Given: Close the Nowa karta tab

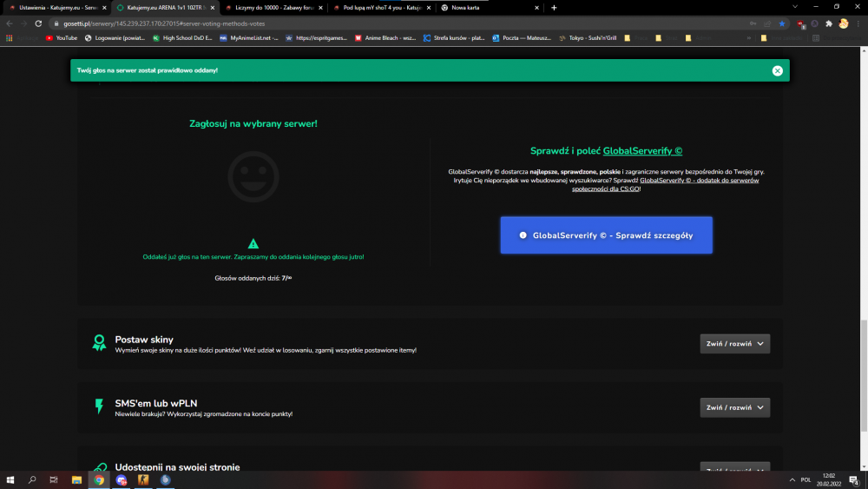Looking at the screenshot, I should coord(536,8).
